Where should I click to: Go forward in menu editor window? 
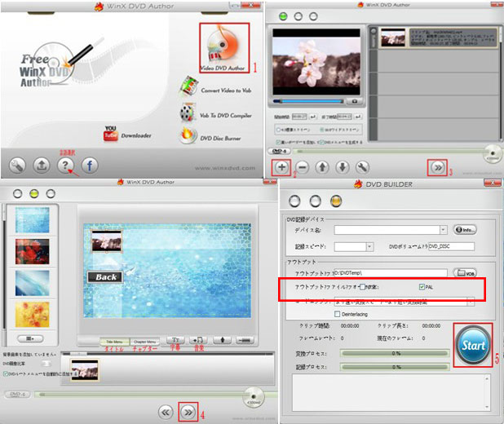pos(188,412)
